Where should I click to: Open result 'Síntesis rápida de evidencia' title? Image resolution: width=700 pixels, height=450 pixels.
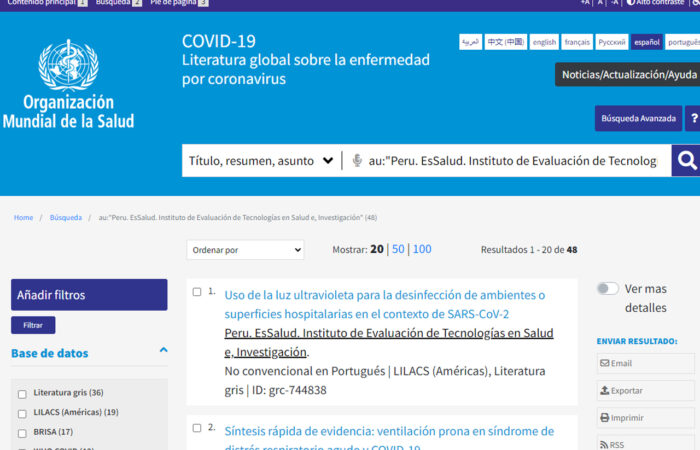389,438
